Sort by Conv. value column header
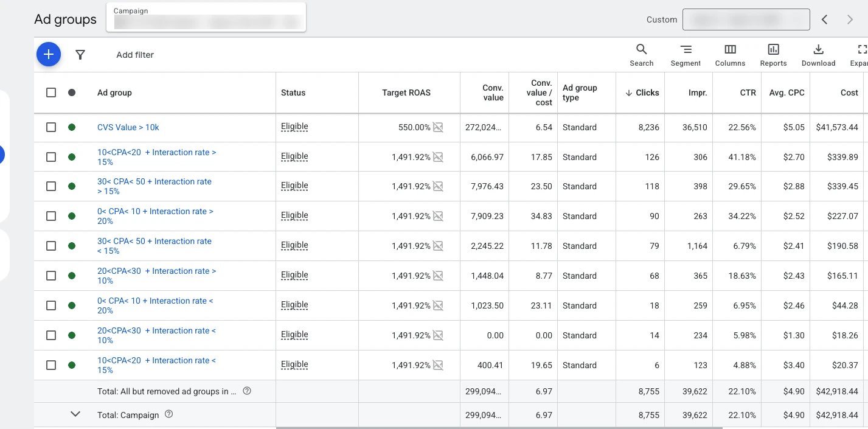The height and width of the screenshot is (429, 868). (493, 92)
